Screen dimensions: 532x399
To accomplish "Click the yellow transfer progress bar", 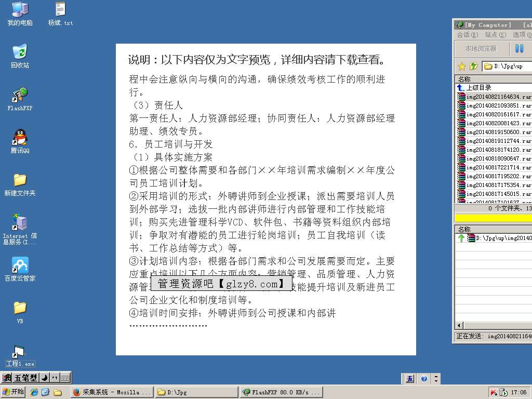I will click(x=494, y=218).
